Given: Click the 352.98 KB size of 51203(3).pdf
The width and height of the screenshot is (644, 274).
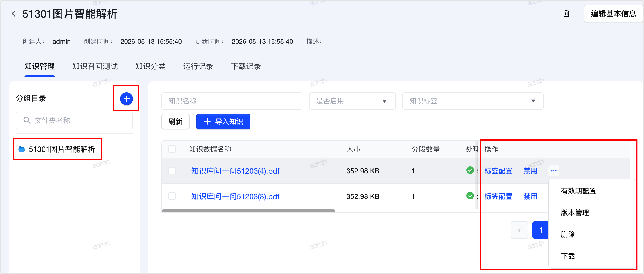Looking at the screenshot, I should pos(363,196).
